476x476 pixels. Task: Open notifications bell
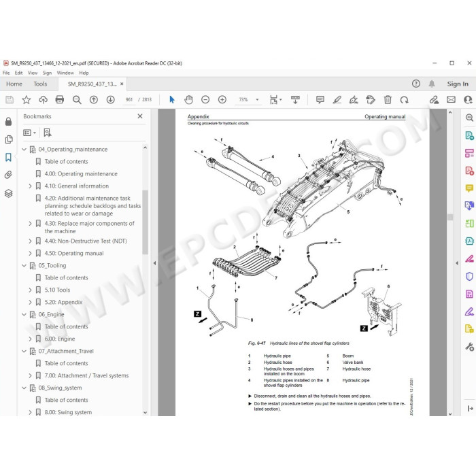(x=432, y=84)
